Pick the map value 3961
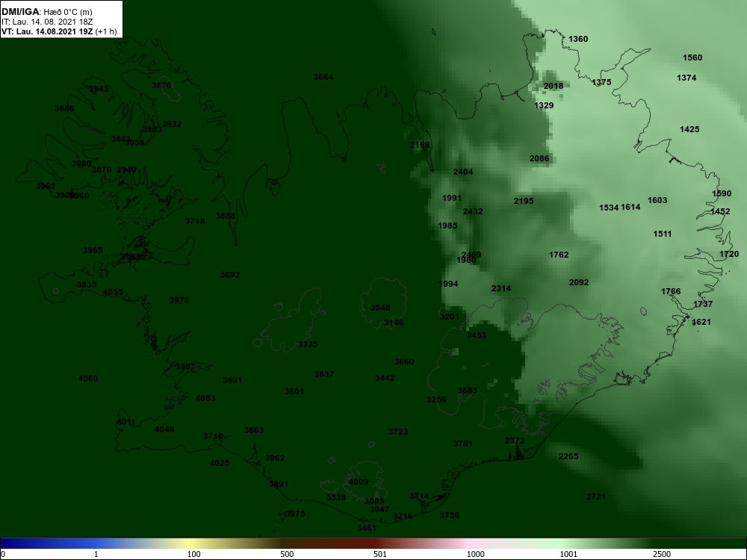Viewport: 747px width, 560px height. click(46, 186)
